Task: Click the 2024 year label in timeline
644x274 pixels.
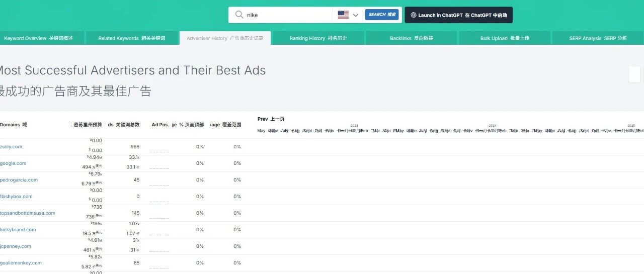Action: [x=493, y=126]
